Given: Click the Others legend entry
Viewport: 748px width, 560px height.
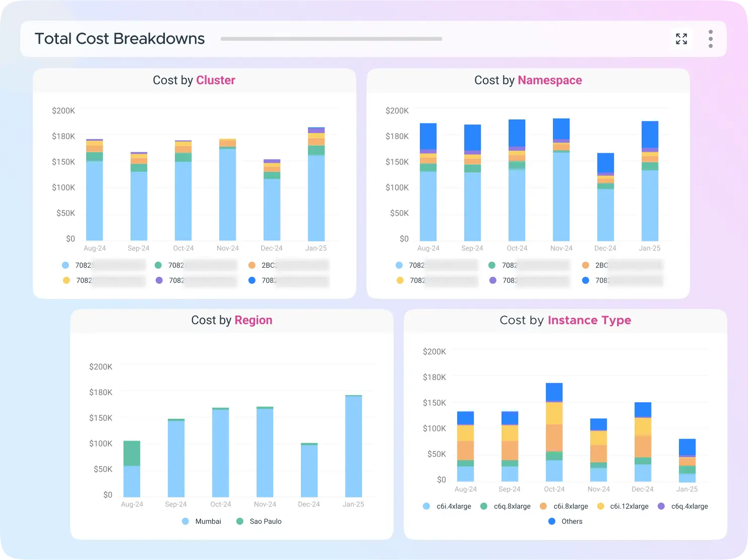Looking at the screenshot, I should pos(566,521).
